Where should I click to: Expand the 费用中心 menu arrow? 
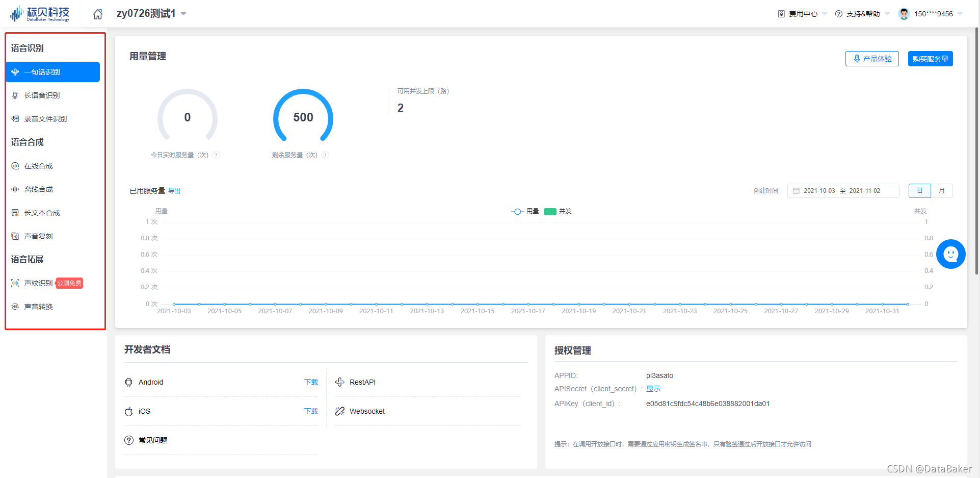click(825, 14)
